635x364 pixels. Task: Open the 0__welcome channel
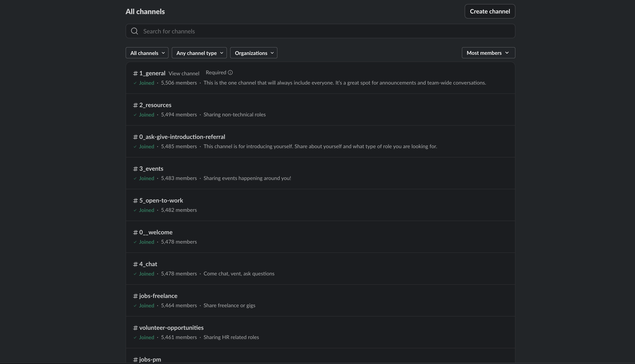pos(155,232)
